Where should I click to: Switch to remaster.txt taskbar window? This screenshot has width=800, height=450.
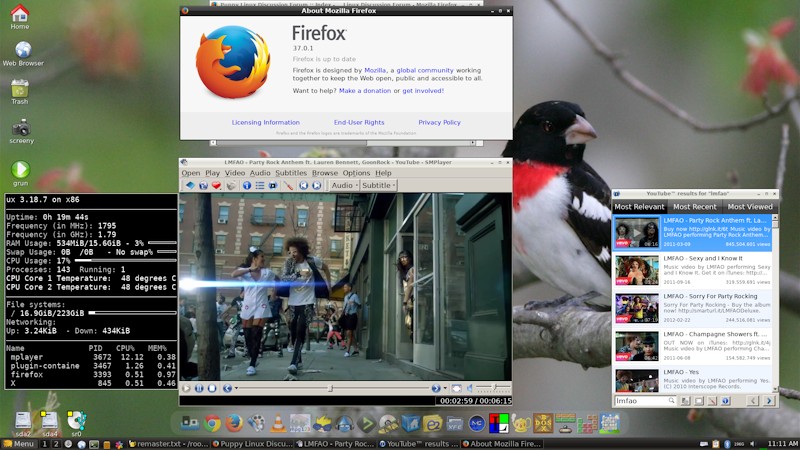point(168,444)
